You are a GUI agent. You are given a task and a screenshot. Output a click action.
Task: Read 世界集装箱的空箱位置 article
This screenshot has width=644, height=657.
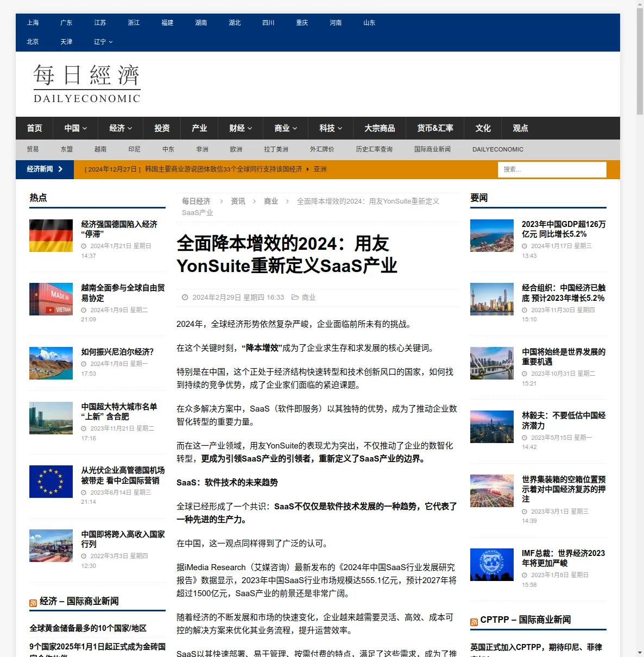coord(564,489)
